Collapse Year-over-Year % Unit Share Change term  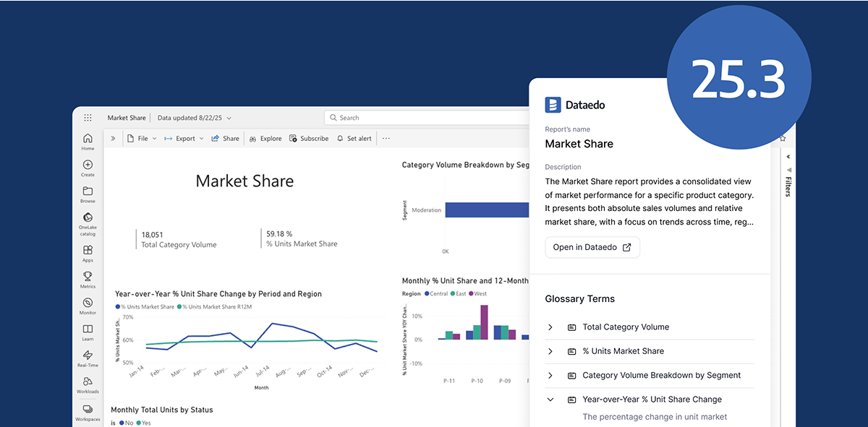coord(550,400)
